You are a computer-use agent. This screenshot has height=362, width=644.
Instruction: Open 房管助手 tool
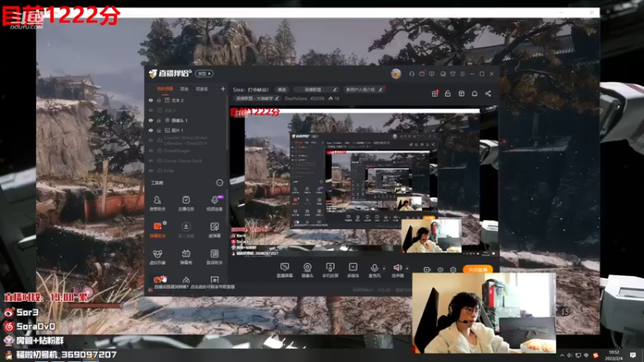click(x=157, y=204)
